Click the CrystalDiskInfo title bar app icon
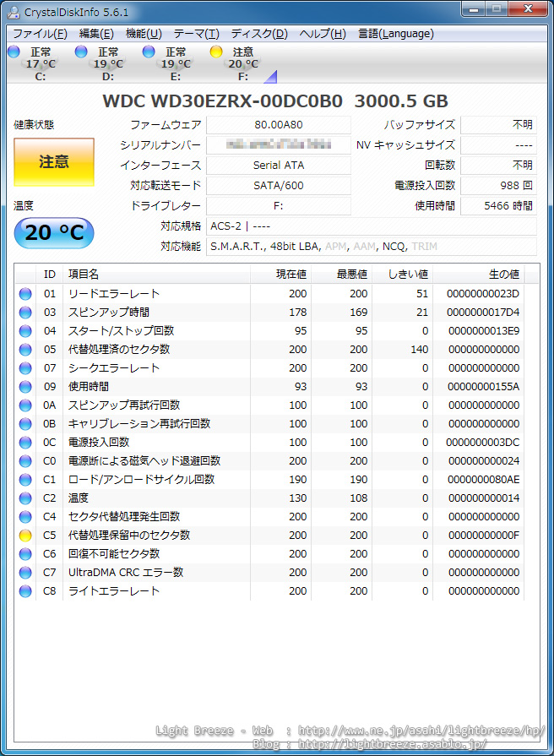This screenshot has height=756, width=554. [x=14, y=12]
